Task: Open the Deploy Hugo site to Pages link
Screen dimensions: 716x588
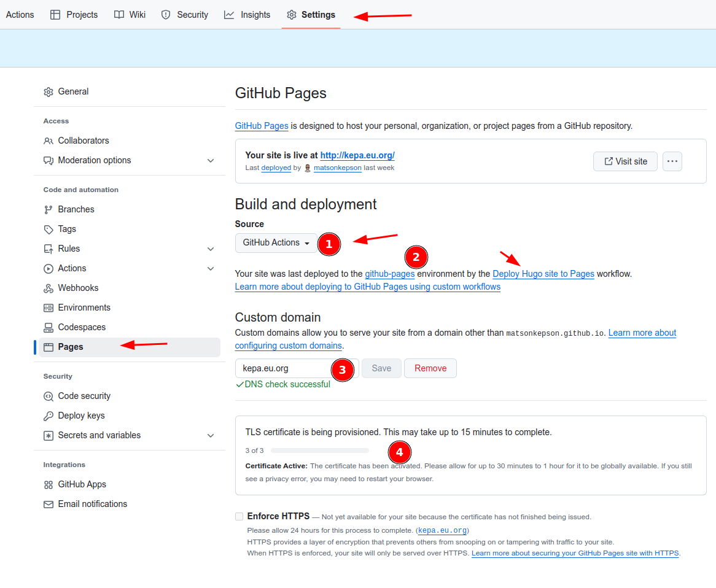Action: 543,274
